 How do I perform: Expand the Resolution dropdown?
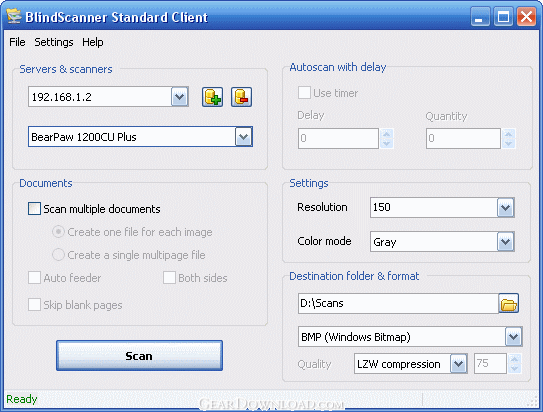pos(505,208)
